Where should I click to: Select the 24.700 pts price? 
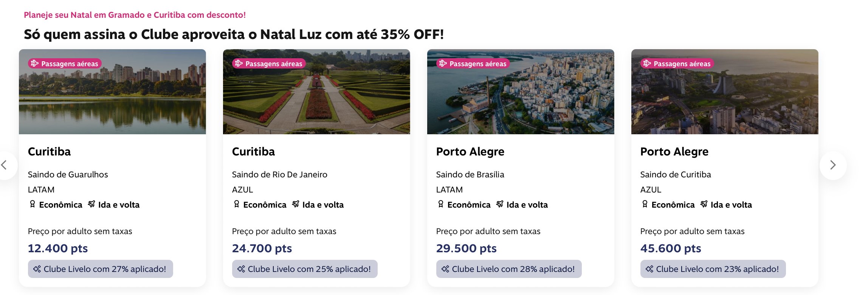(x=262, y=248)
